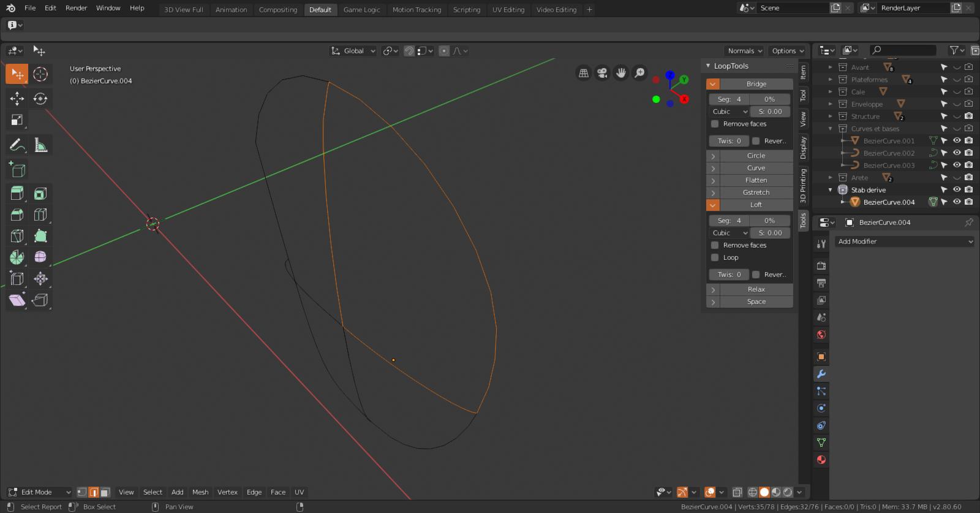Click the Flatten button
This screenshot has width=980, height=513.
pos(756,180)
